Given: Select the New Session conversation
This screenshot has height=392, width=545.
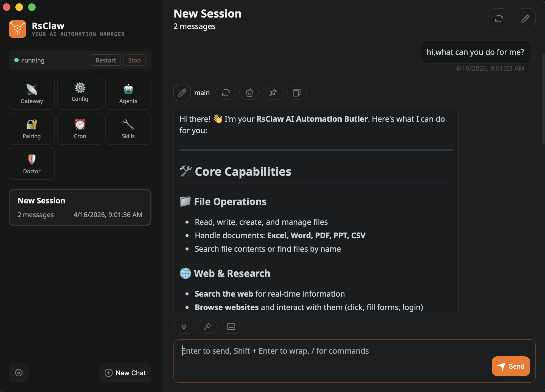Looking at the screenshot, I should click(80, 207).
